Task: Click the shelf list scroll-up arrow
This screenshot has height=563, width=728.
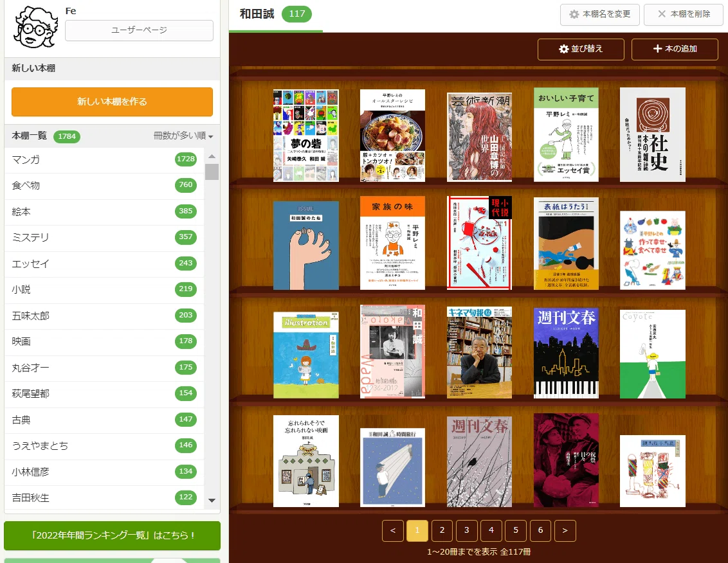Action: pyautogui.click(x=212, y=156)
